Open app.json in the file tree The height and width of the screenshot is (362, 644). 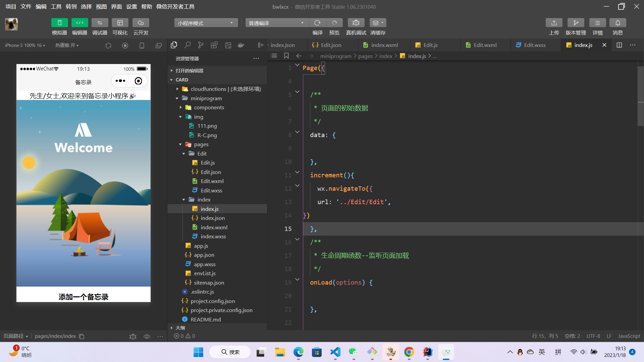tap(204, 255)
